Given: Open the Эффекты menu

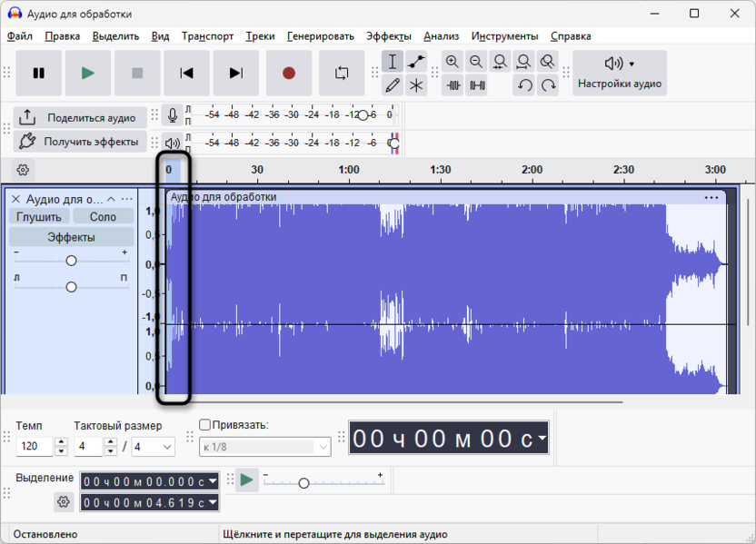Looking at the screenshot, I should click(x=388, y=36).
